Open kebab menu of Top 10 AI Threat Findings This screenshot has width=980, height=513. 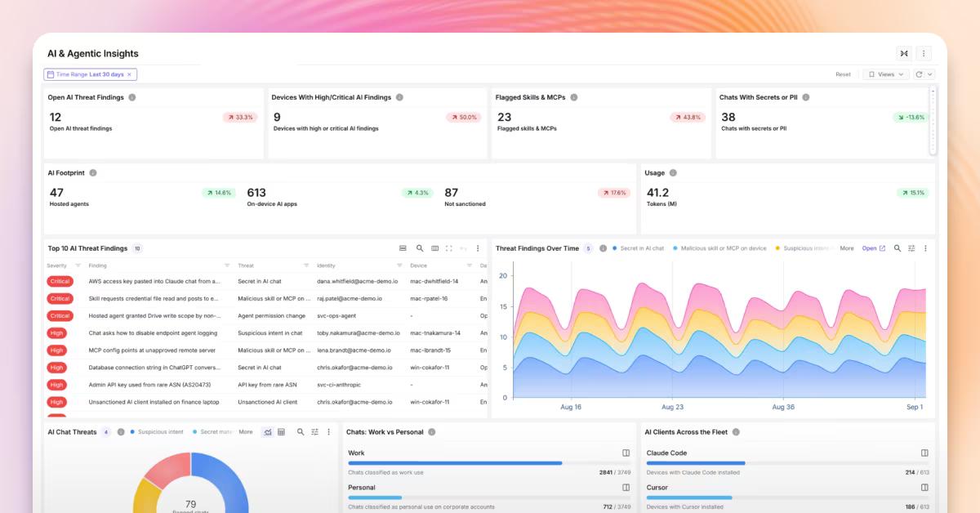pyautogui.click(x=478, y=248)
